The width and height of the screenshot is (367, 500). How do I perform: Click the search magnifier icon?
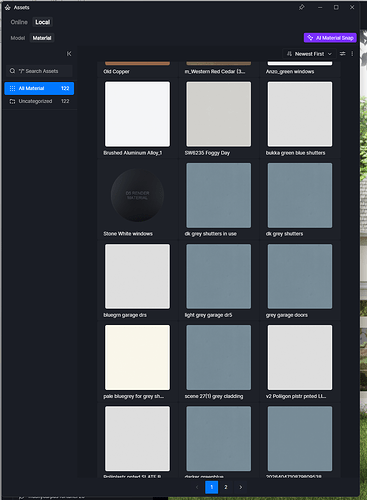coord(12,71)
